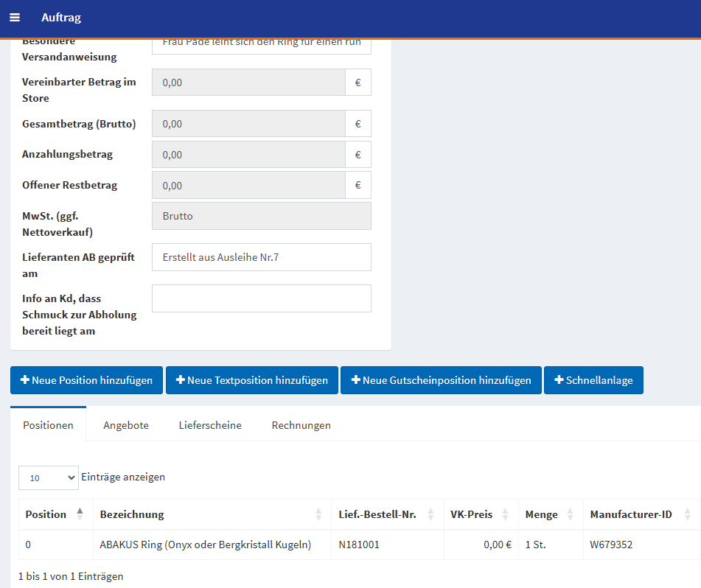Screen dimensions: 701x588
Task: Add a new Textposition
Action: tap(251, 380)
